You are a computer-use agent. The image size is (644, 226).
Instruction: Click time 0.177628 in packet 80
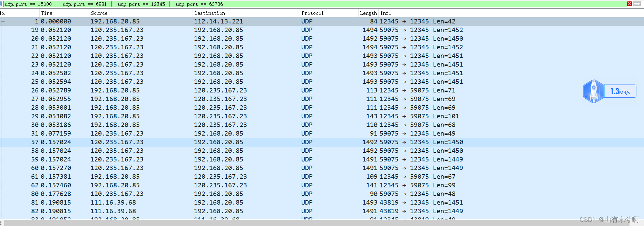(56, 194)
